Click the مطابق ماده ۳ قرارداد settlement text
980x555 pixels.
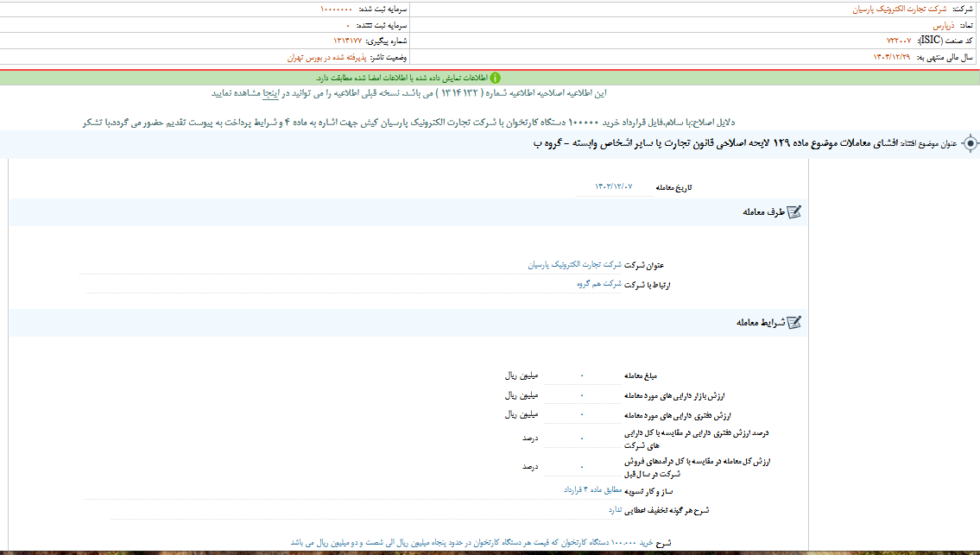coord(595,489)
